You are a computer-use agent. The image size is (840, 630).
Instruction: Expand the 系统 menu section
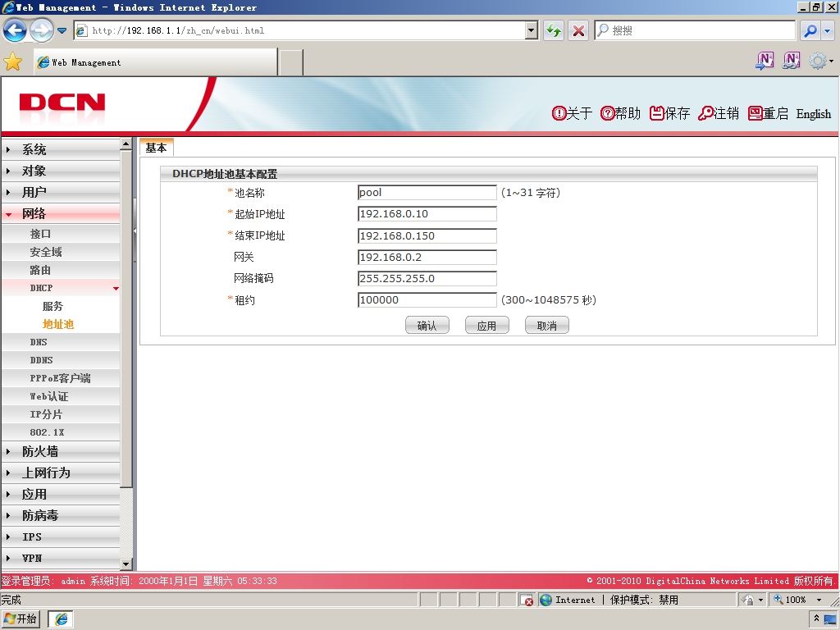point(61,149)
